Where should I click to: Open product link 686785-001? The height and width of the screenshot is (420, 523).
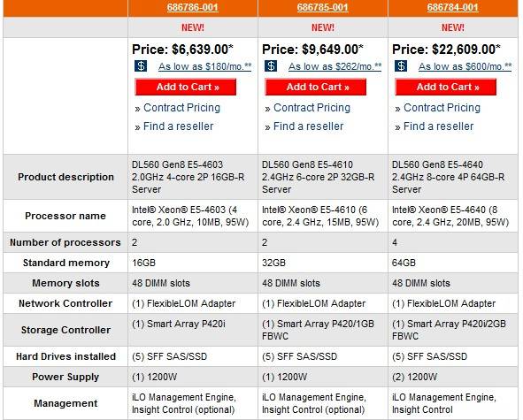coord(322,7)
